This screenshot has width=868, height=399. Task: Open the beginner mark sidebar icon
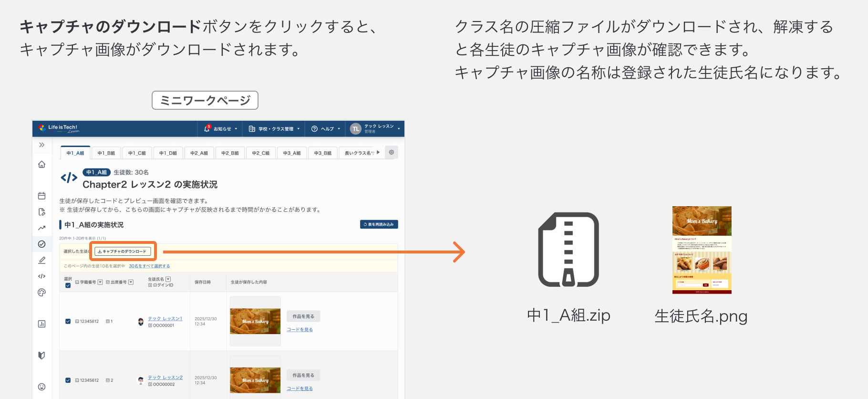(42, 355)
